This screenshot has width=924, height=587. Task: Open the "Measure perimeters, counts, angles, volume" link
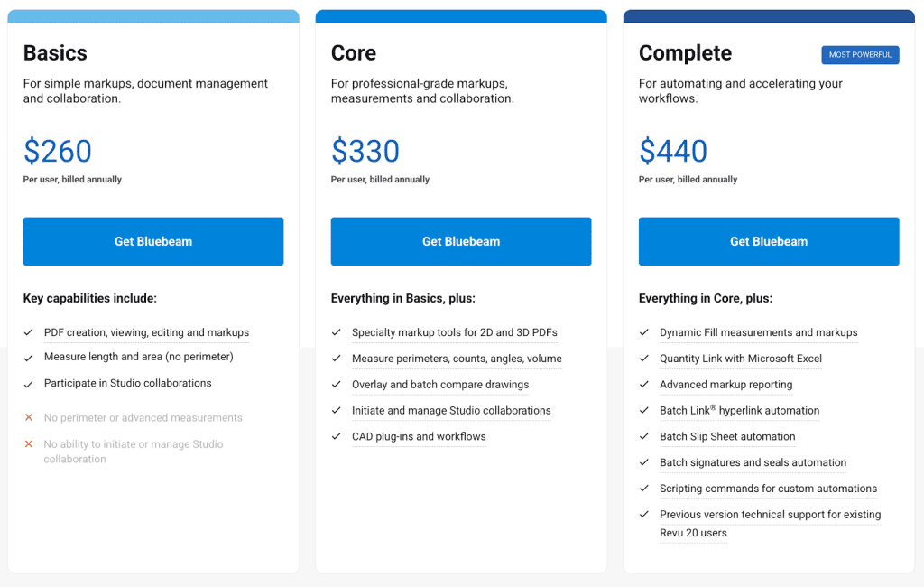coord(456,359)
